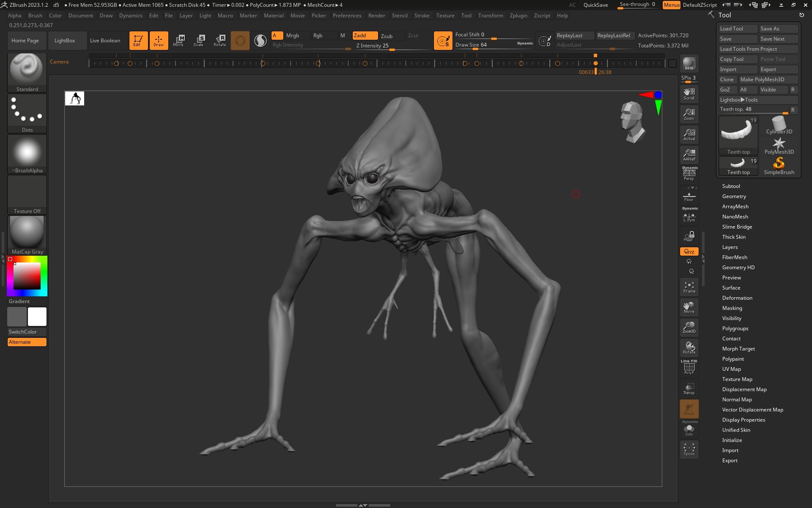Viewport: 812px width, 508px height.
Task: Select the SimpleBrush tool
Action: point(779,166)
